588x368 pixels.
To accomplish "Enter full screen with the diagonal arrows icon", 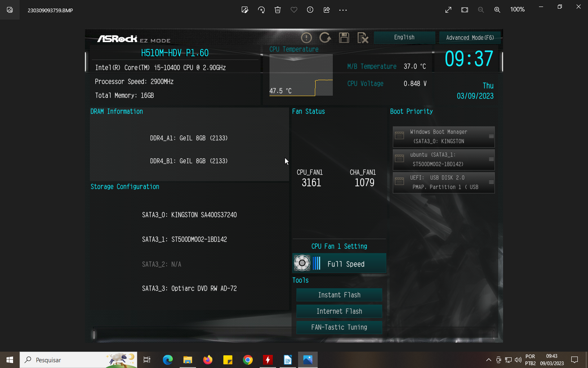I will point(448,10).
